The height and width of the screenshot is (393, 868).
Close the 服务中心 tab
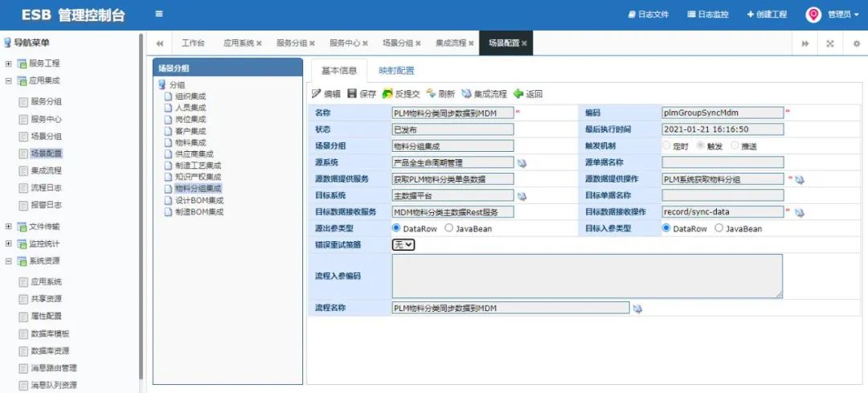(365, 43)
